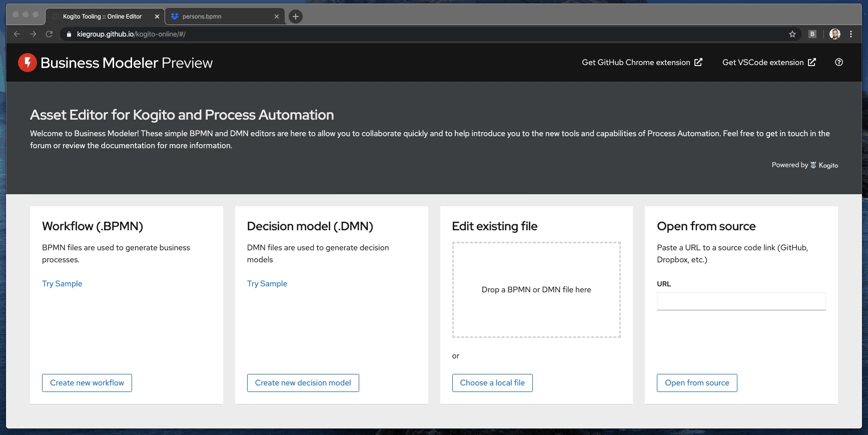Screen dimensions: 868x435
Task: Select the Kogito Tooling Online Editor tab
Action: pos(105,17)
